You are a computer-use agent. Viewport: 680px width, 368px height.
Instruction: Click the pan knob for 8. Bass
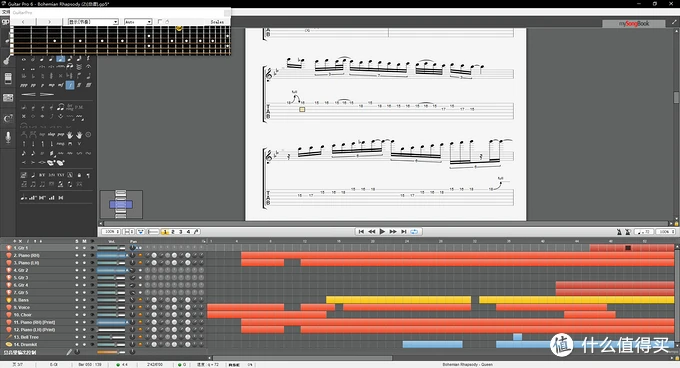tap(133, 300)
